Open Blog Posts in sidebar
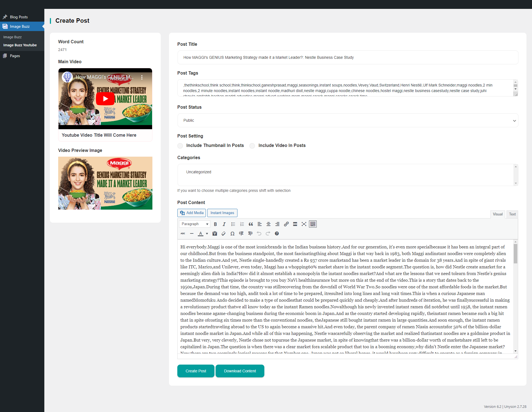The height and width of the screenshot is (412, 532). pyautogui.click(x=22, y=17)
